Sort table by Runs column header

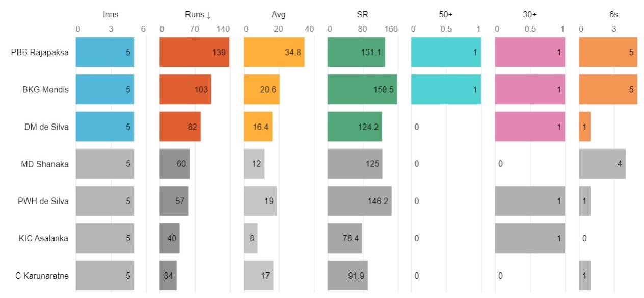tap(198, 15)
